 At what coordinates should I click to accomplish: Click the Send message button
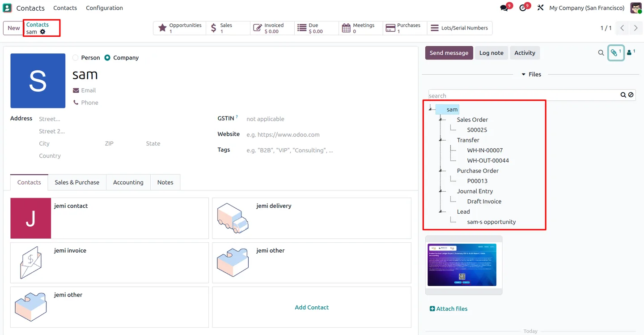coord(449,53)
